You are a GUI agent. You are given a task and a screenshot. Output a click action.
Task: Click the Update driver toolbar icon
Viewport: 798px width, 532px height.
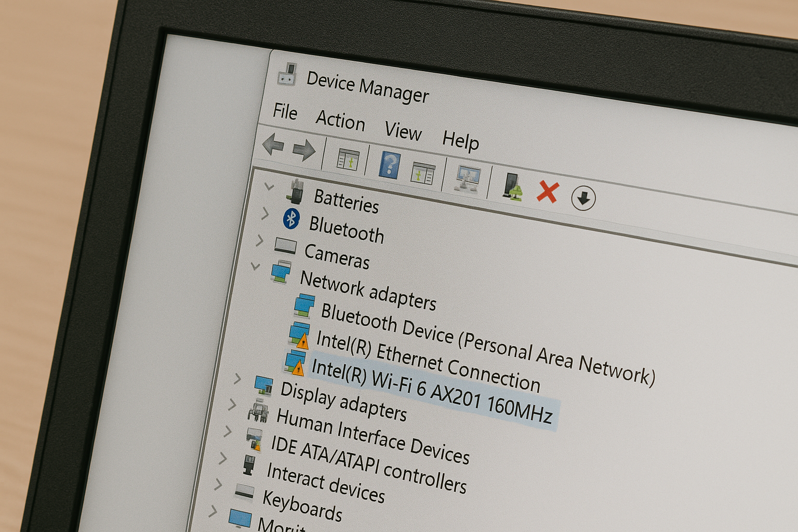coord(512,187)
